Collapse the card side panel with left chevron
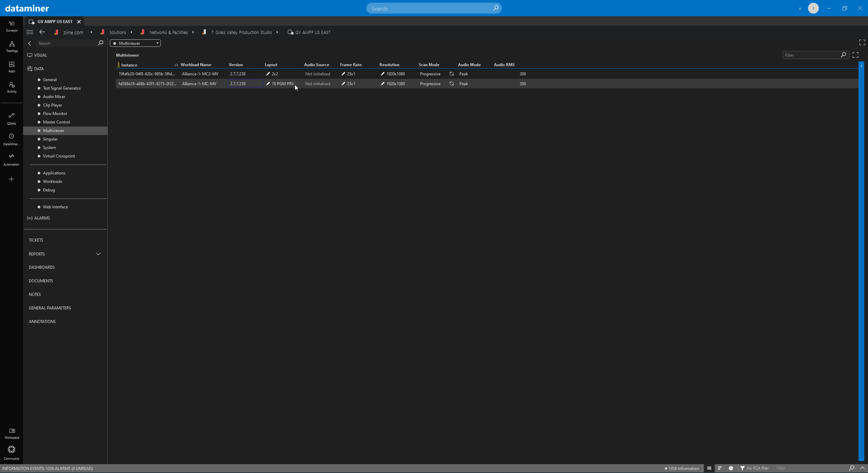Screen dimensions: 868x473 (29, 43)
